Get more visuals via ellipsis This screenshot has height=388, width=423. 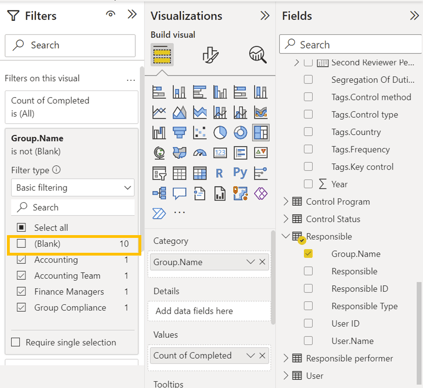coord(179,212)
